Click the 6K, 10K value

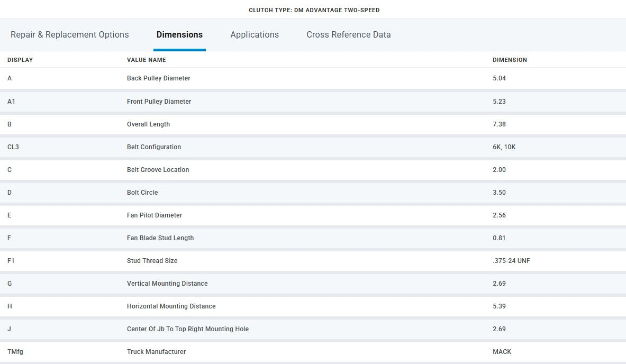tap(504, 147)
